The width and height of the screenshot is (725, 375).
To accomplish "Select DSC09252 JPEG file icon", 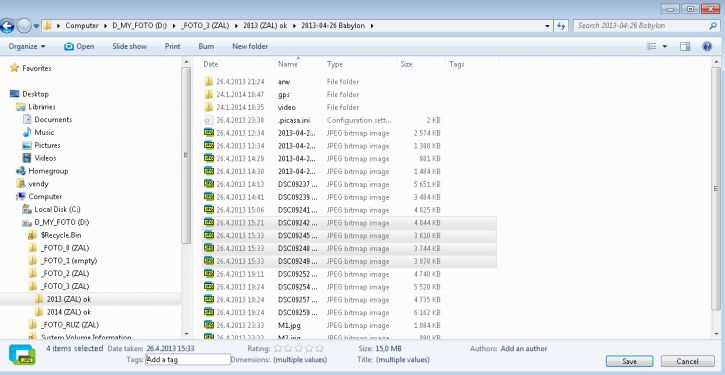I will [x=209, y=274].
